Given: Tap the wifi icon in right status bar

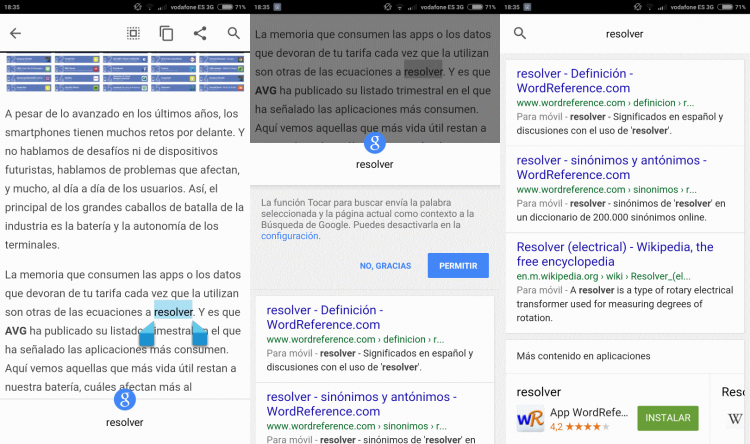Looking at the screenshot, I should point(651,7).
